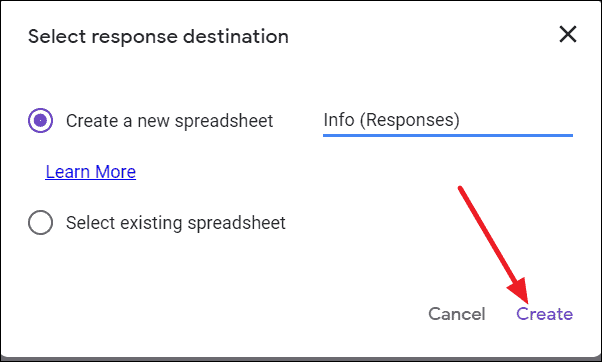Click the Create a new spreadsheet label text
602x362 pixels.
169,121
